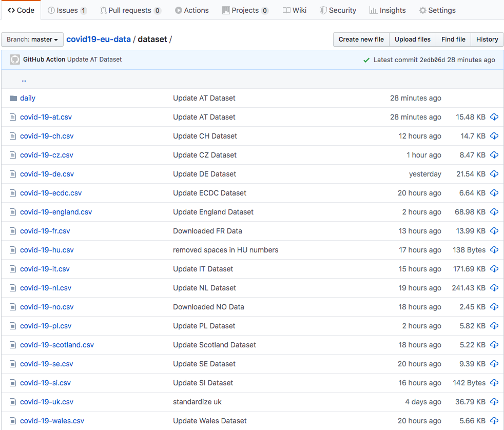Open the covid-19-wales.csv file
Image resolution: width=504 pixels, height=430 pixels.
pyautogui.click(x=52, y=420)
